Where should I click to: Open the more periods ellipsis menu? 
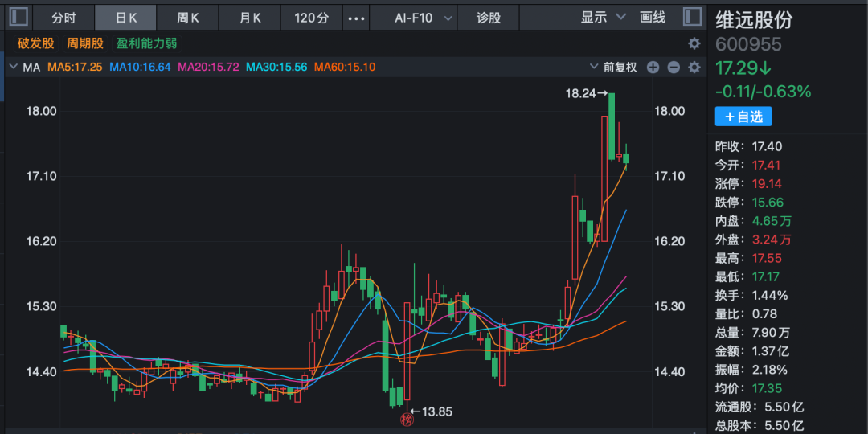pyautogui.click(x=356, y=18)
